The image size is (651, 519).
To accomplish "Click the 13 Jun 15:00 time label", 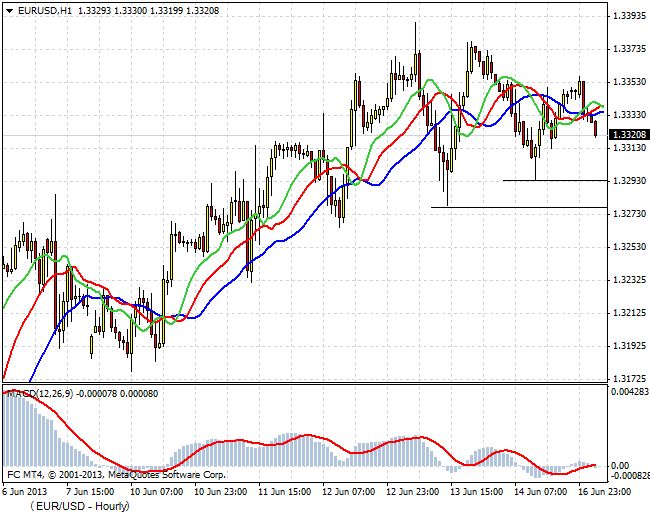I will (477, 492).
